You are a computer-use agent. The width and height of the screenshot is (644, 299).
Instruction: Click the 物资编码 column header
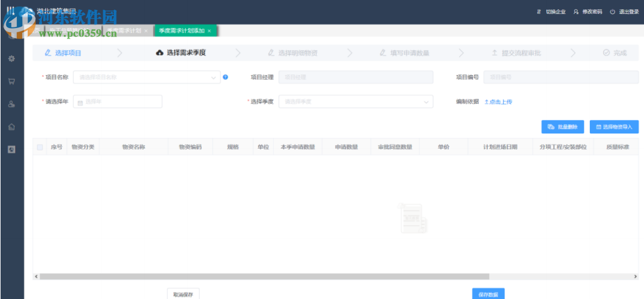coord(190,147)
